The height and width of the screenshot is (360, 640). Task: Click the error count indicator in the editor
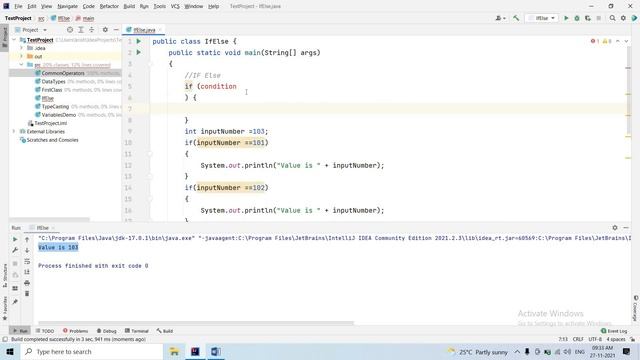tap(595, 41)
